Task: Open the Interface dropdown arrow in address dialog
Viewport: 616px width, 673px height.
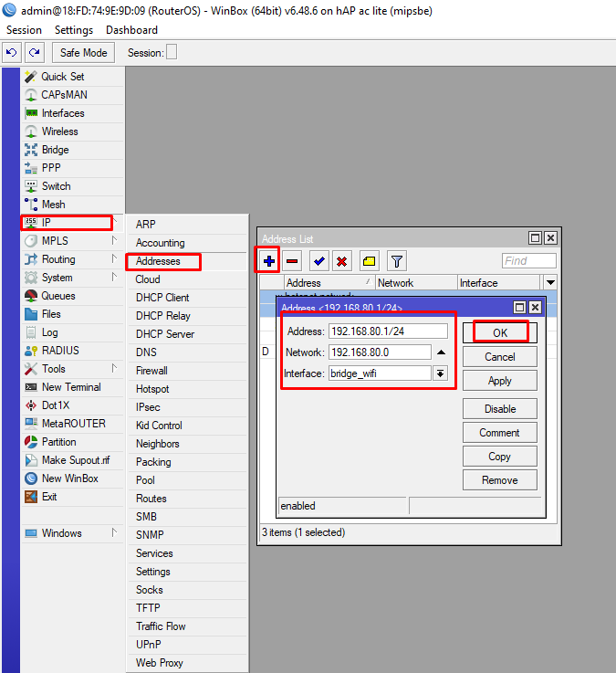Action: 440,373
